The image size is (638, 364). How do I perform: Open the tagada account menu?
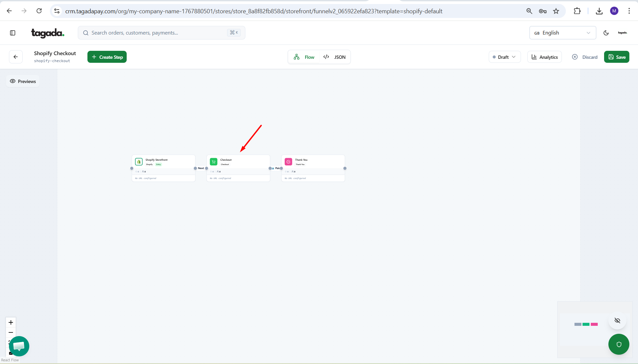point(622,33)
